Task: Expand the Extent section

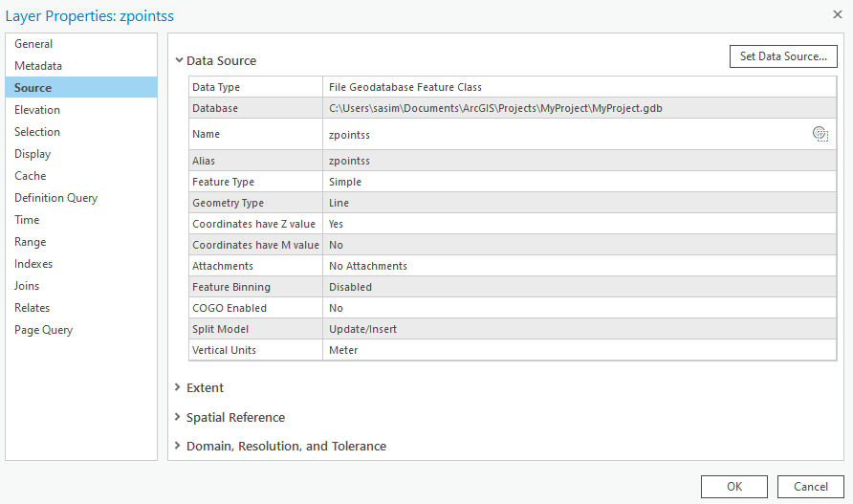Action: click(179, 387)
